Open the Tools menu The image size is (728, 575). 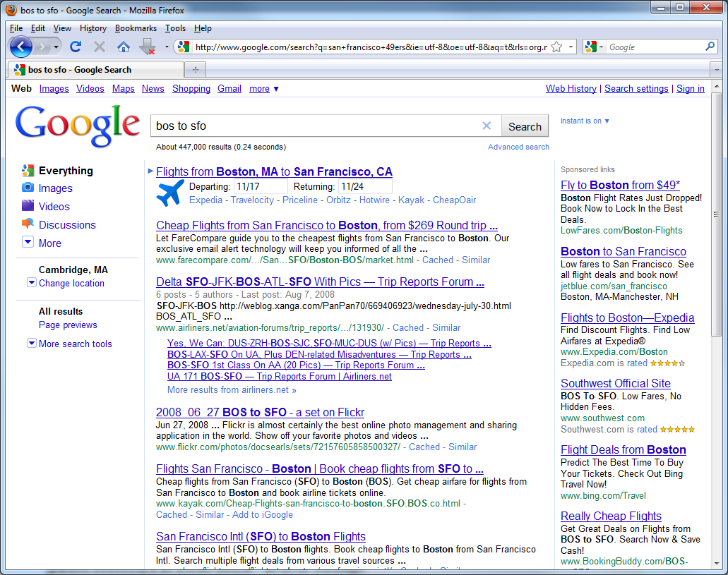(175, 28)
